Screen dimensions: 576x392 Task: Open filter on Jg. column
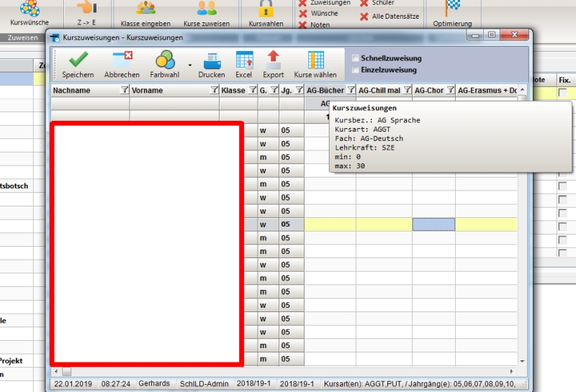[300, 90]
